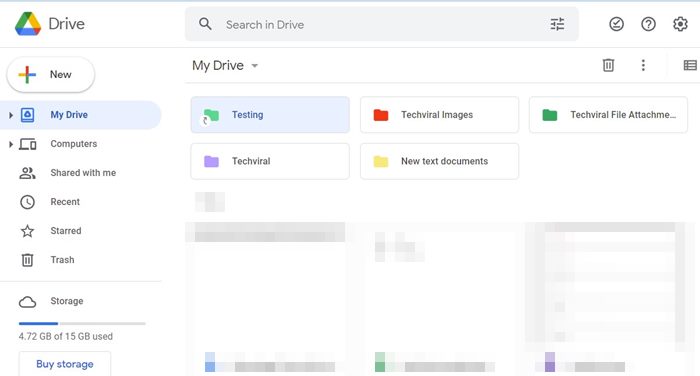The height and width of the screenshot is (376, 700).
Task: Click '4.72 GB of 15 GB used' text
Action: [x=66, y=336]
